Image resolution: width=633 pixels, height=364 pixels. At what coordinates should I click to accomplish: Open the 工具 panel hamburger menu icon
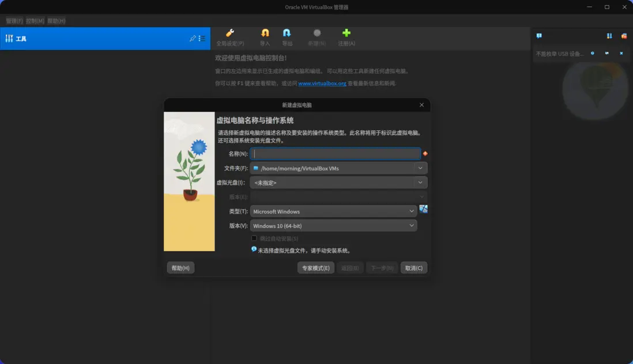[201, 39]
